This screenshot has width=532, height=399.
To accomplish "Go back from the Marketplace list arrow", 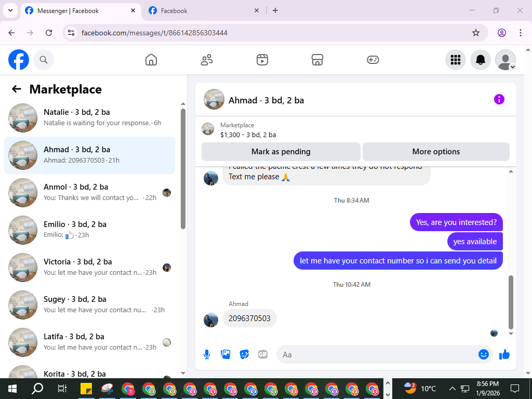I will [x=16, y=89].
